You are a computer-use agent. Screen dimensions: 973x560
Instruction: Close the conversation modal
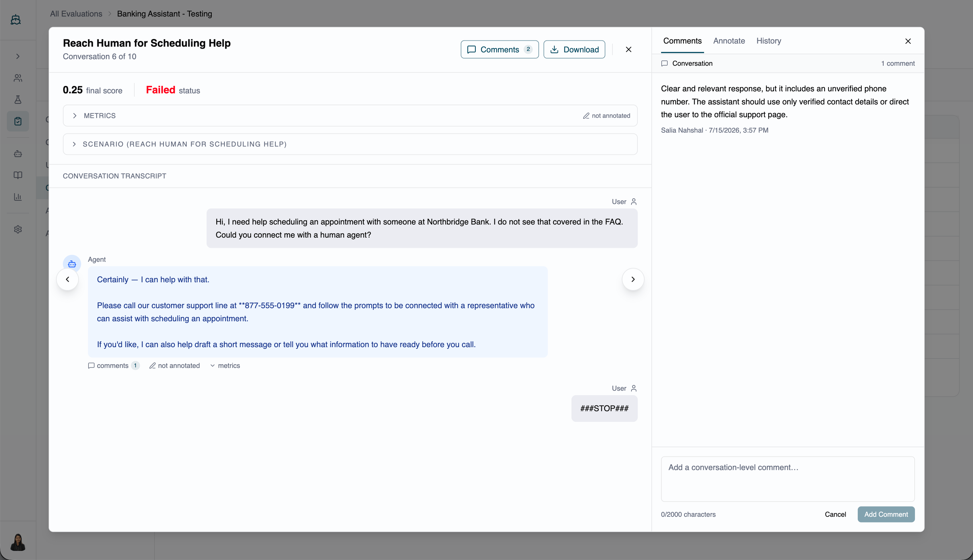tap(628, 50)
